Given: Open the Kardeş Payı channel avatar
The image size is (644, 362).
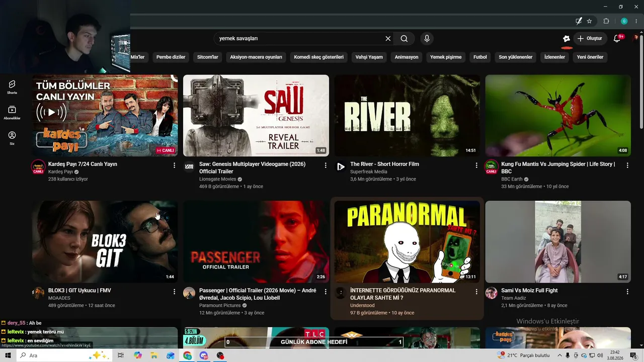Looking at the screenshot, I should coord(38,167).
